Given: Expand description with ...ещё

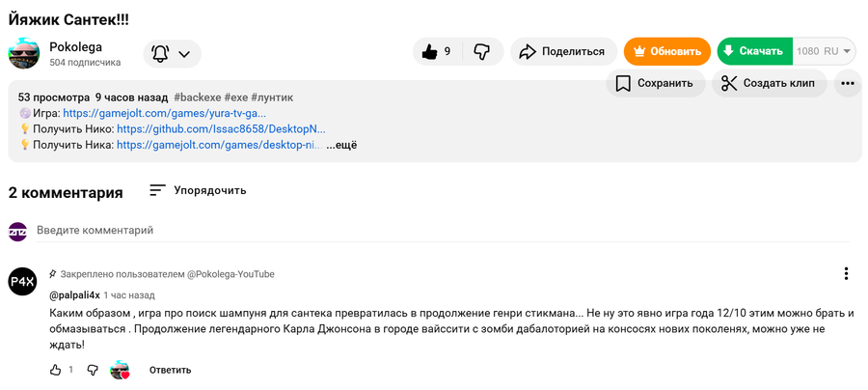Looking at the screenshot, I should [x=341, y=146].
